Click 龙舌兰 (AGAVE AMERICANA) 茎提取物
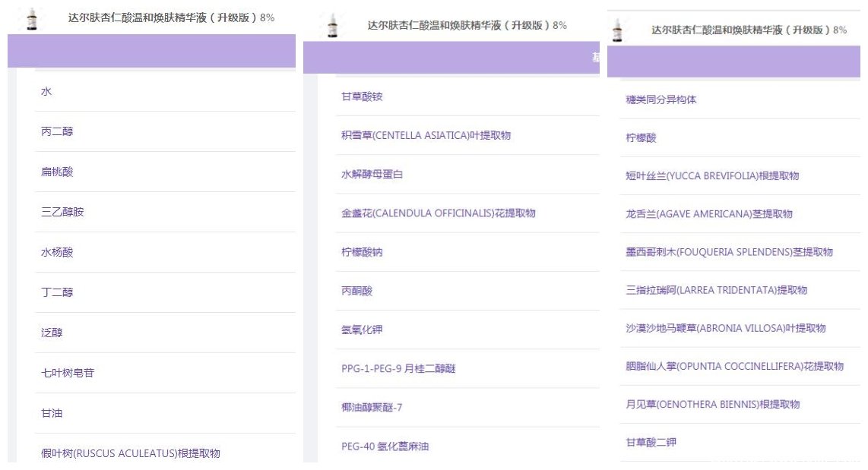 pyautogui.click(x=708, y=214)
